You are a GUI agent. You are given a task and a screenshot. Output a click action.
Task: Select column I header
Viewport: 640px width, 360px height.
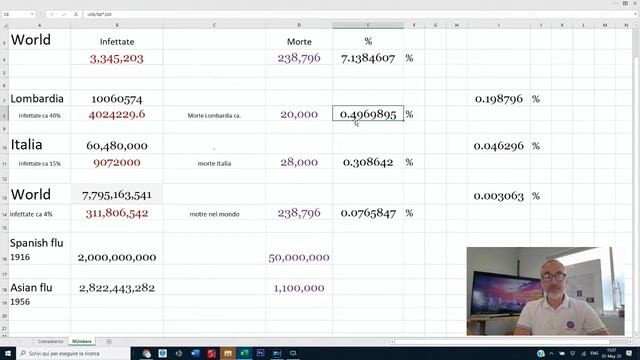click(x=498, y=25)
